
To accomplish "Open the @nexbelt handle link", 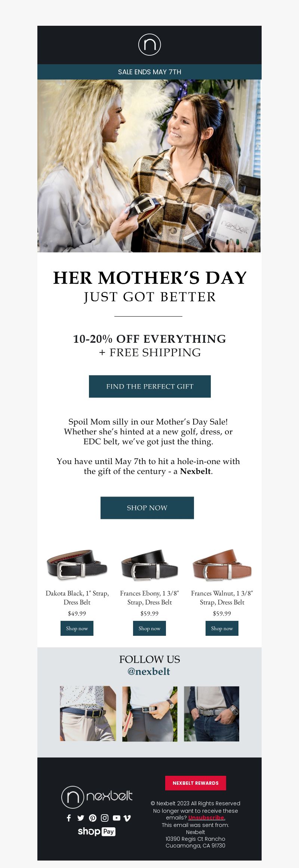I will 149,672.
